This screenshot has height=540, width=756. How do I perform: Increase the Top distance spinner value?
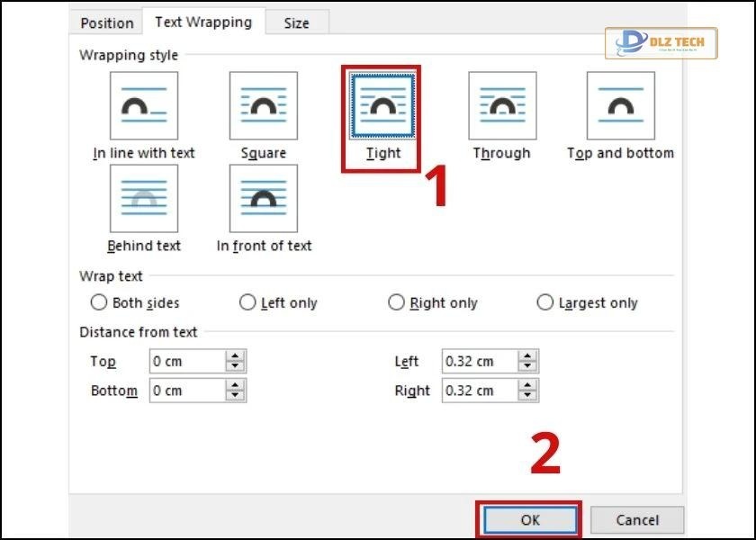click(x=236, y=356)
